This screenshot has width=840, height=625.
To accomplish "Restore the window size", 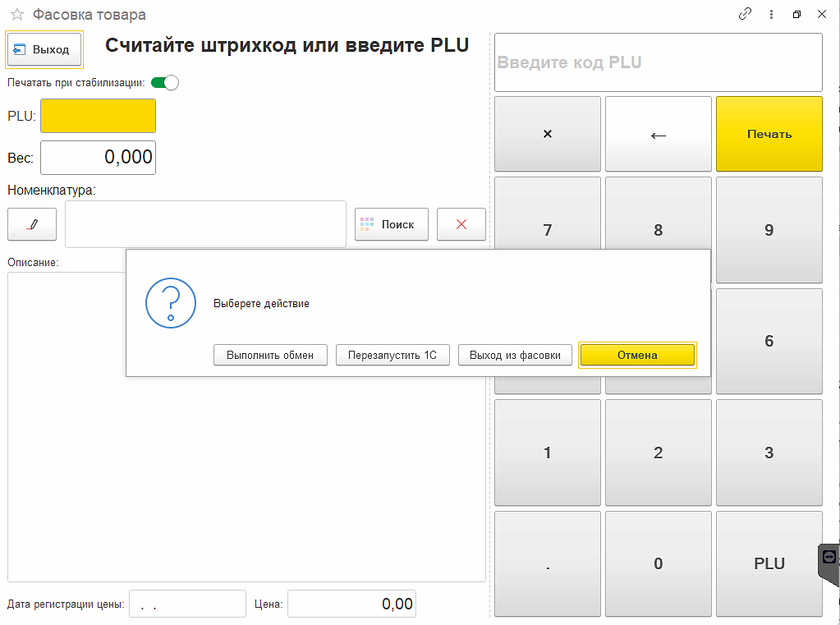I will point(796,15).
